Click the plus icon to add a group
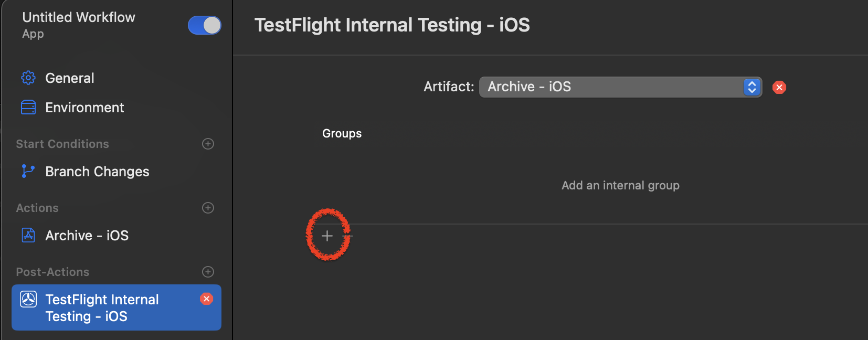Screen dimensions: 868x340 [x=327, y=236]
